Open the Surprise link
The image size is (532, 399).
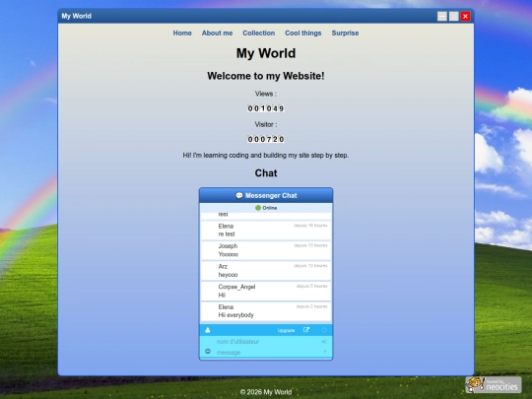345,33
